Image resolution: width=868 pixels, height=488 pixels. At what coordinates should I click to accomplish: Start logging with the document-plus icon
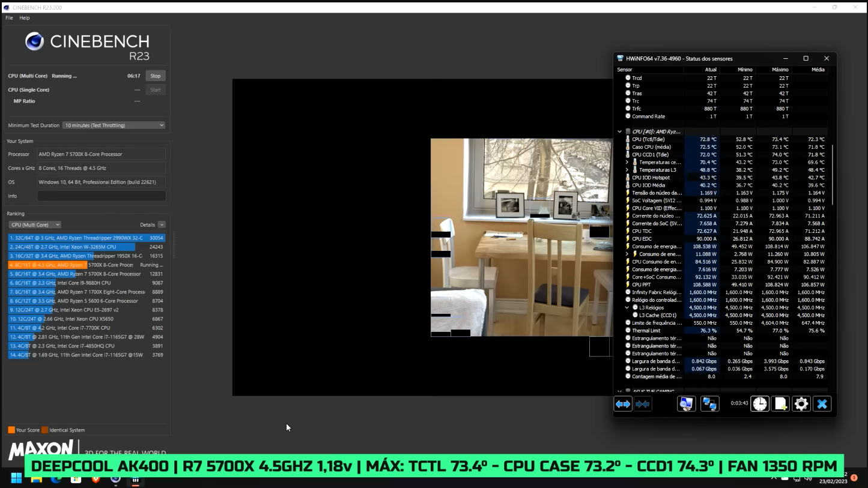pyautogui.click(x=780, y=404)
